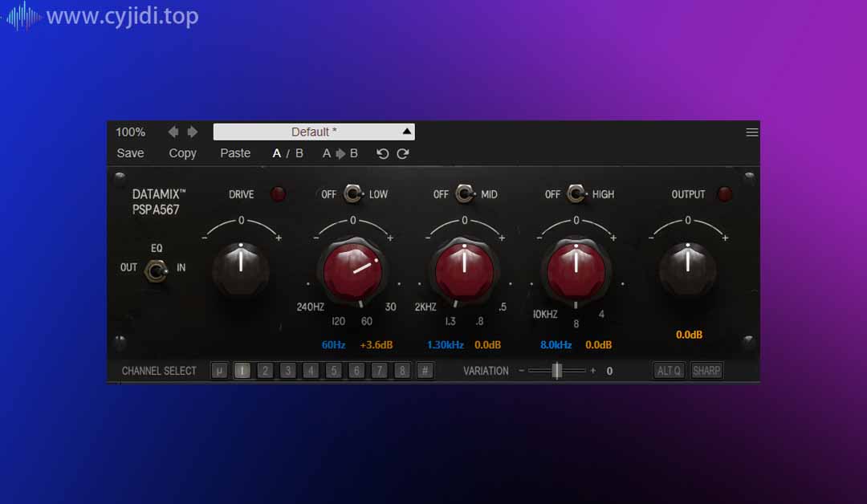
Task: Select channel 5 button
Action: [333, 371]
